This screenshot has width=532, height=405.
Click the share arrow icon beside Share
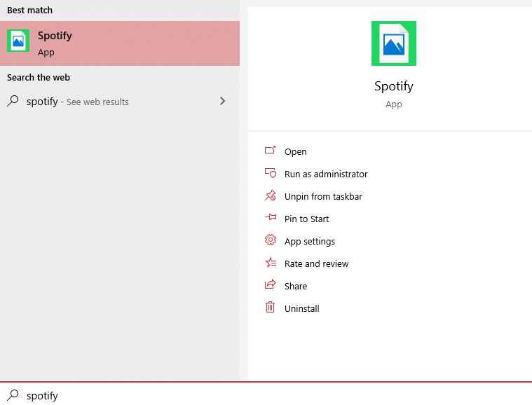click(270, 284)
